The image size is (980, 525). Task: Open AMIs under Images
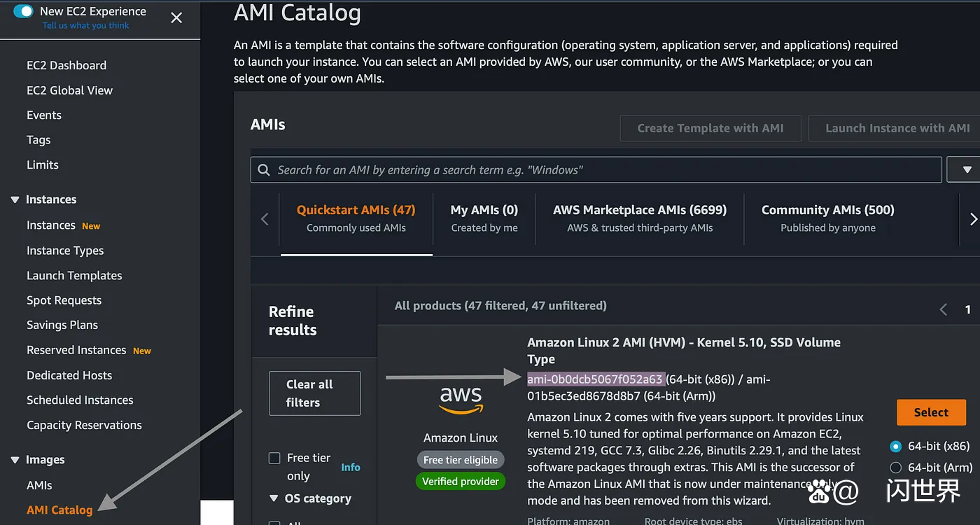tap(39, 485)
